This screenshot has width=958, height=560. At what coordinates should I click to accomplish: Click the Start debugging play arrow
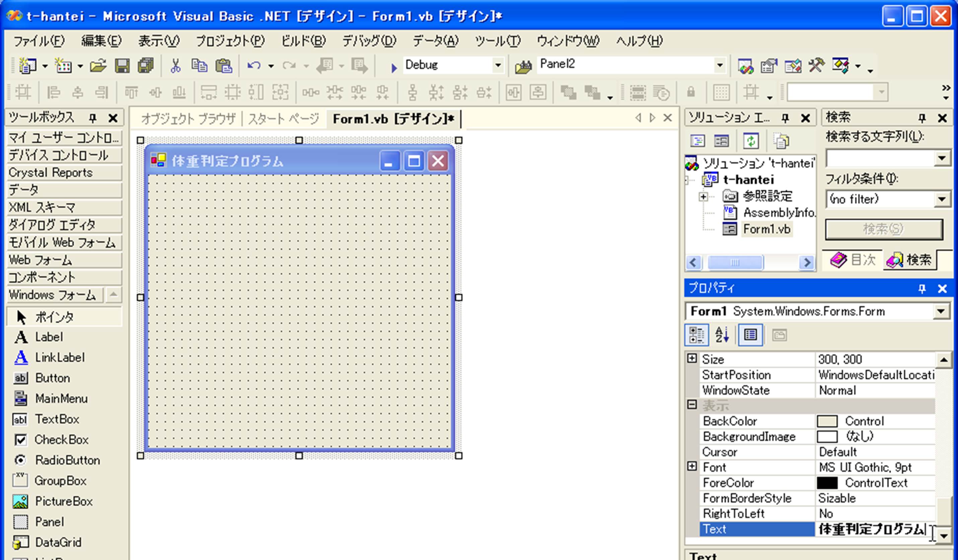click(394, 68)
